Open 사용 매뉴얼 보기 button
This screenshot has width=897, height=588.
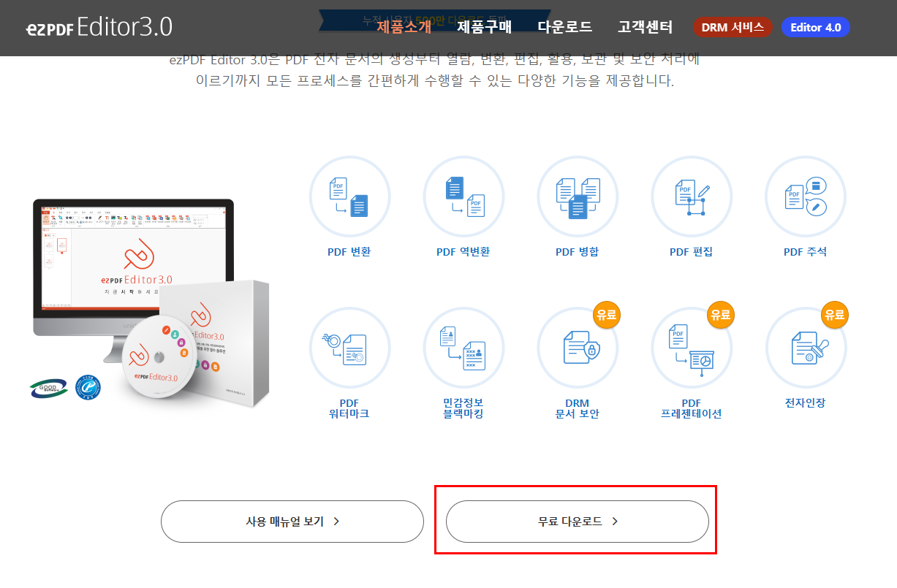(x=292, y=522)
